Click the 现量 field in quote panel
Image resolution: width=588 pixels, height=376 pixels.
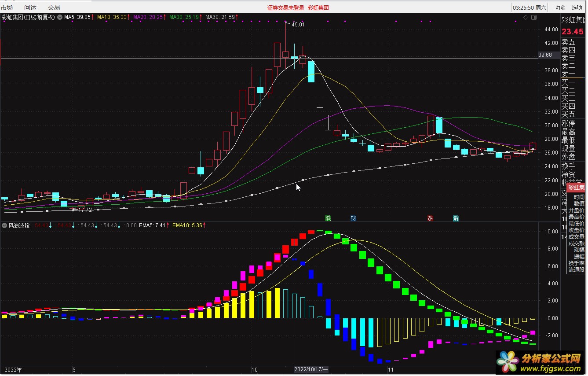(x=568, y=149)
